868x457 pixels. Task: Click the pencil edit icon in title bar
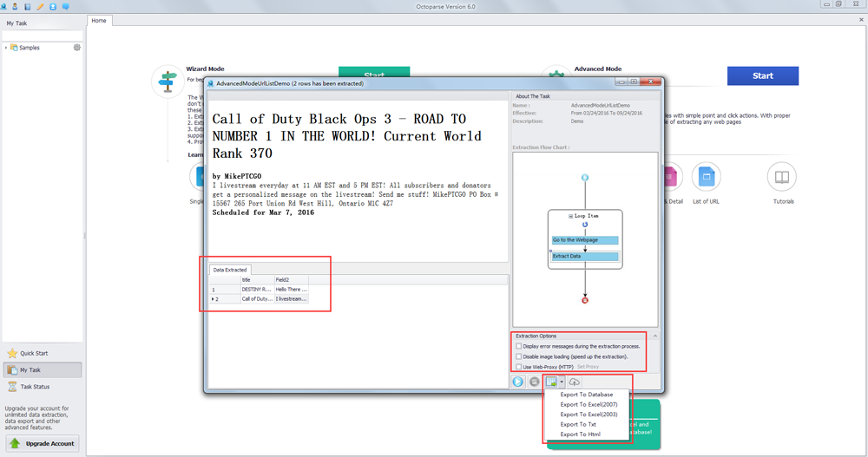40,6
